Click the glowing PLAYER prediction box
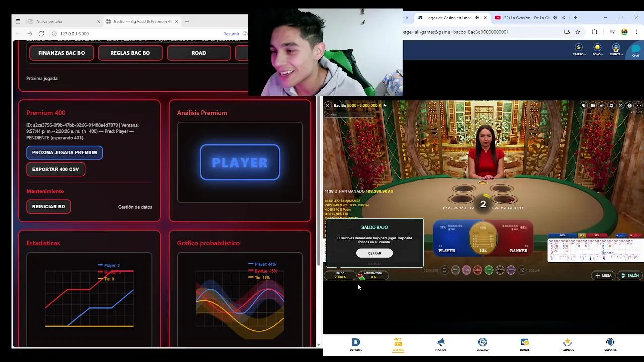 pos(240,162)
